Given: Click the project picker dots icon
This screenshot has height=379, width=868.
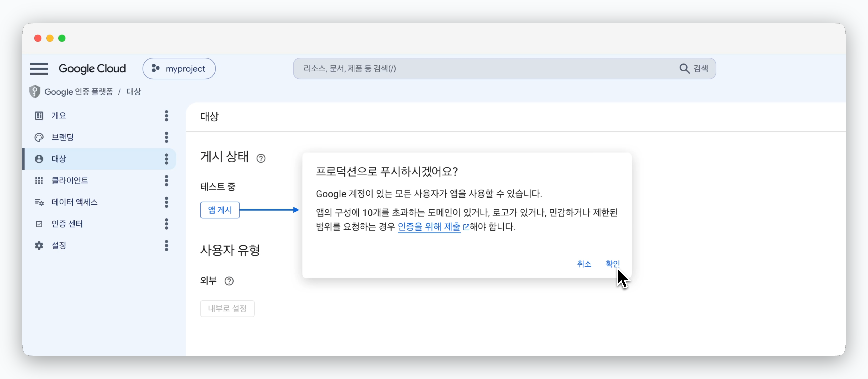Looking at the screenshot, I should (155, 68).
